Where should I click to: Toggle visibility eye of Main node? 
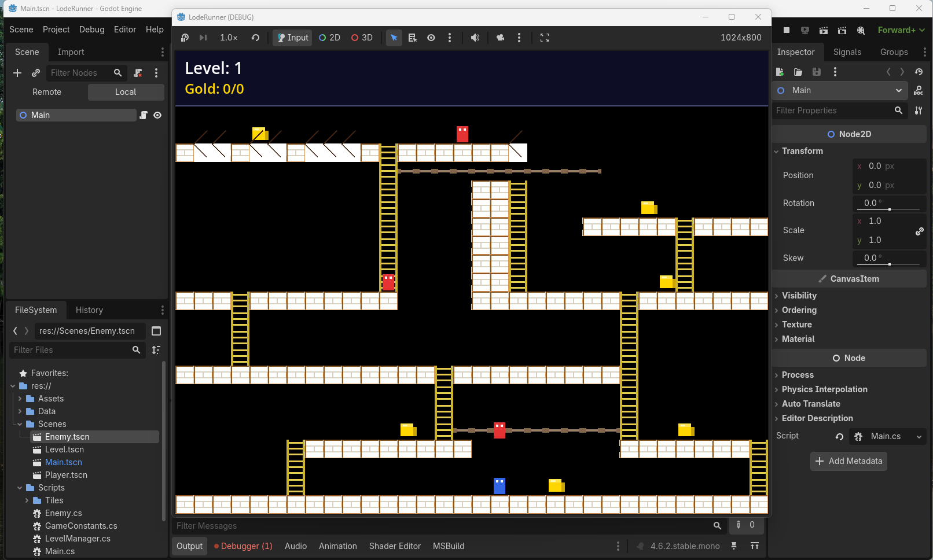pos(157,115)
